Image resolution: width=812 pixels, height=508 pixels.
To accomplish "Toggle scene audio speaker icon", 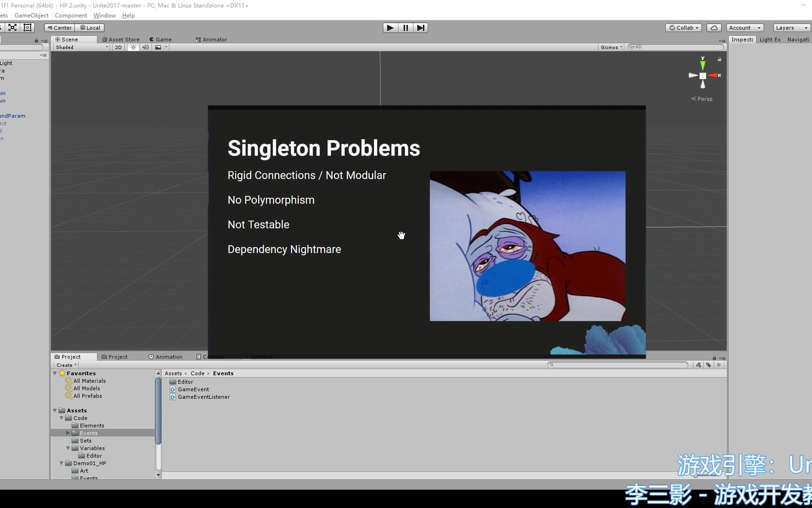I will [145, 47].
